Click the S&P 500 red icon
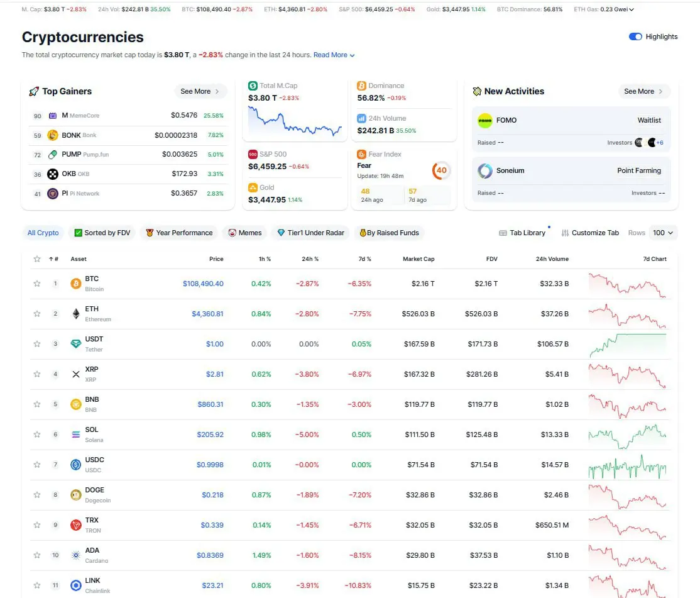 253,154
